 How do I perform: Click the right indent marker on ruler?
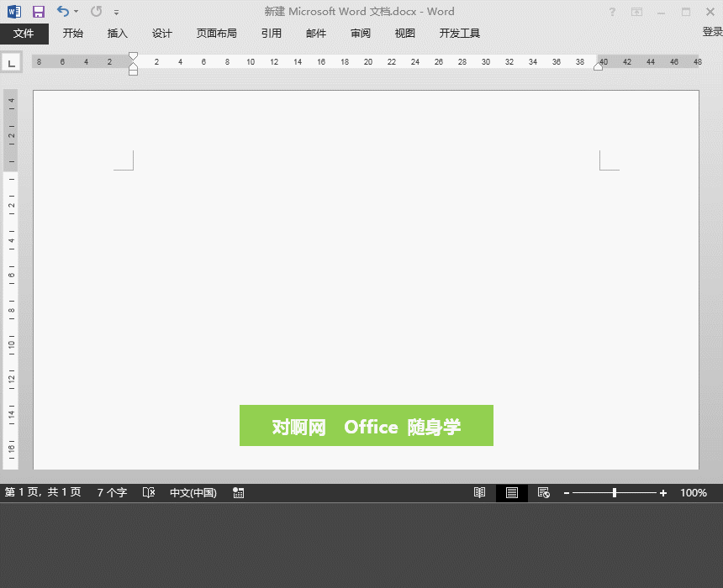click(598, 66)
